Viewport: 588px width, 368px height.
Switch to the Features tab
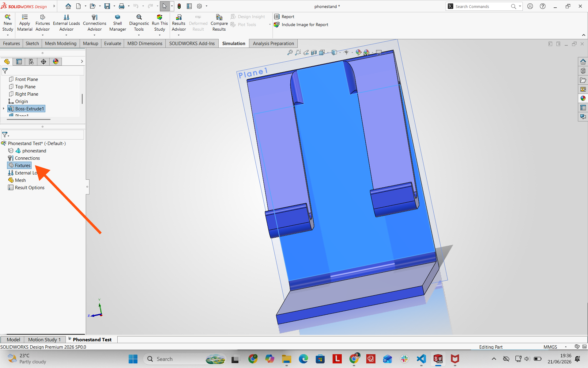click(11, 44)
